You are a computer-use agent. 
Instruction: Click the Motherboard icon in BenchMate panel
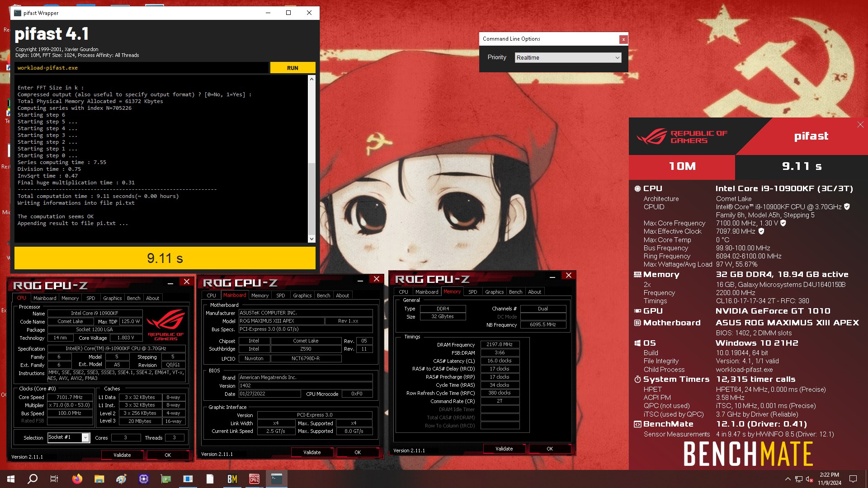637,323
